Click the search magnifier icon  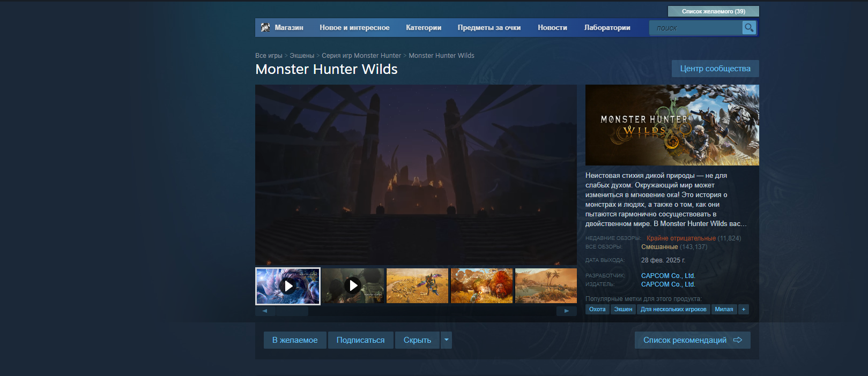pos(749,27)
